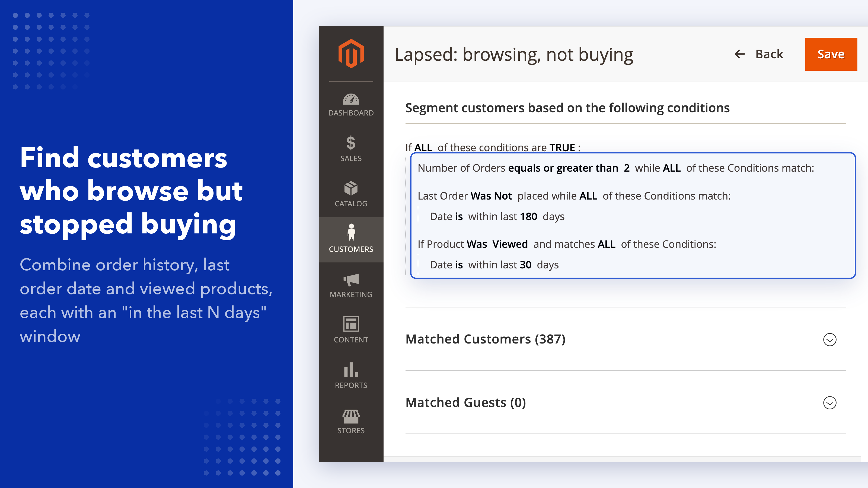Change 'equals or greater than' operator
Screen dimensions: 868x488
click(563, 168)
